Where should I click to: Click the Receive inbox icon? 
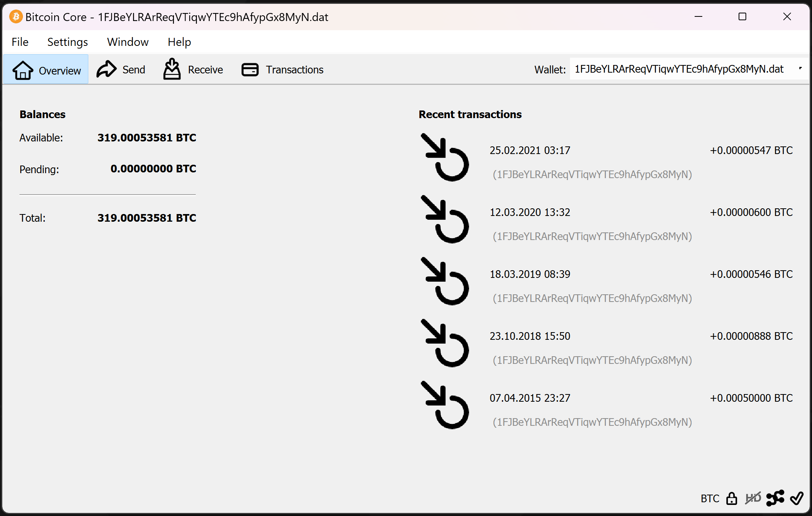tap(172, 70)
